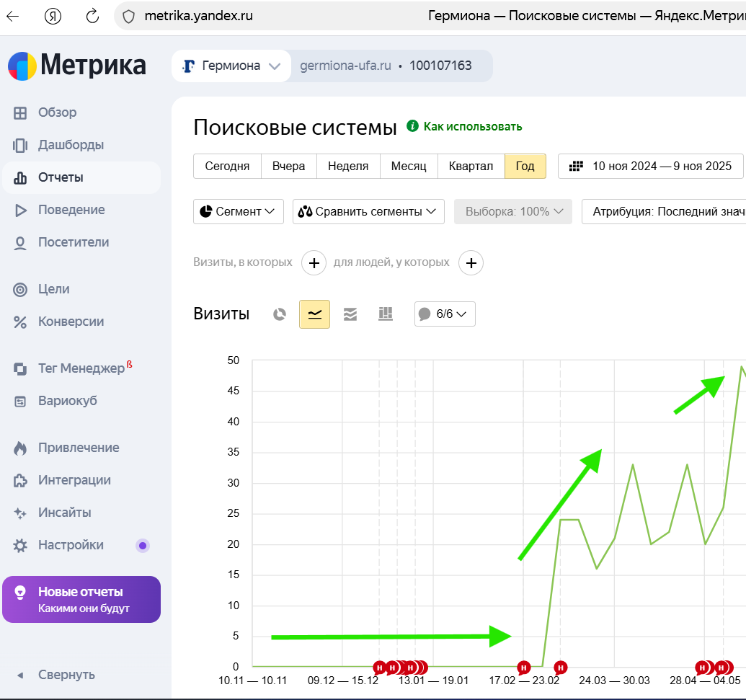Screen dimensions: 746x700
Task: Open Поведение in the sidebar menu
Action: pyautogui.click(x=71, y=210)
